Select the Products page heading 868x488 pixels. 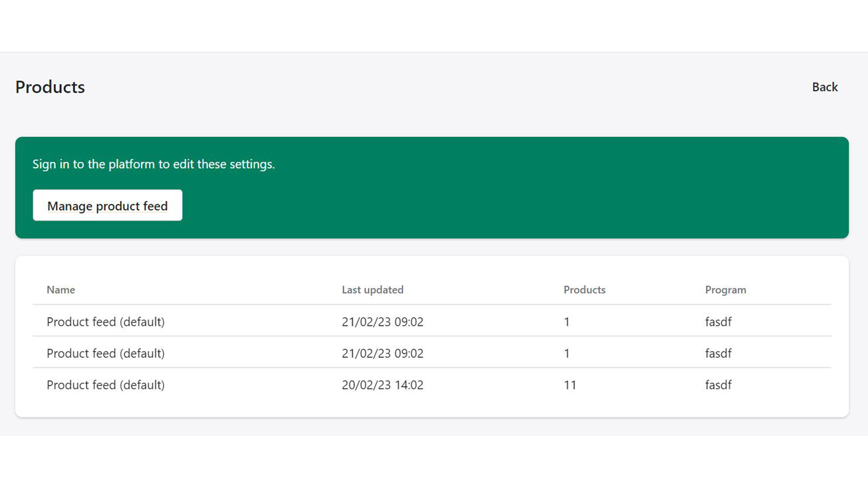point(49,87)
